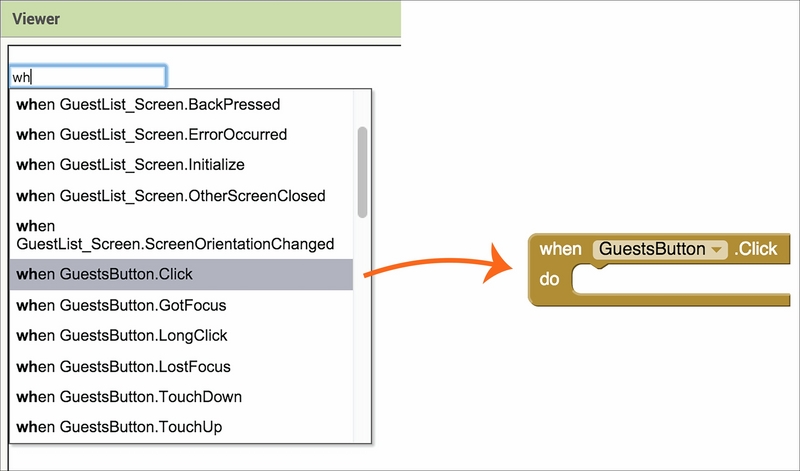Open the GuestsButton dropdown on the block

coord(660,249)
